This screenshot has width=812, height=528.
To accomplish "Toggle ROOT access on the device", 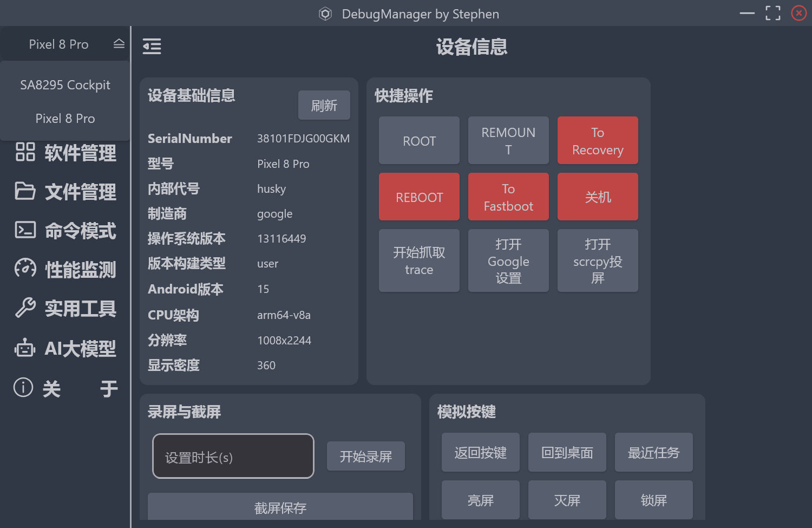I will click(x=419, y=140).
